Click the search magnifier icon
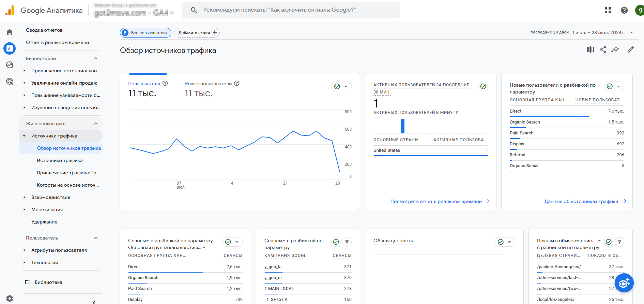 point(194,10)
